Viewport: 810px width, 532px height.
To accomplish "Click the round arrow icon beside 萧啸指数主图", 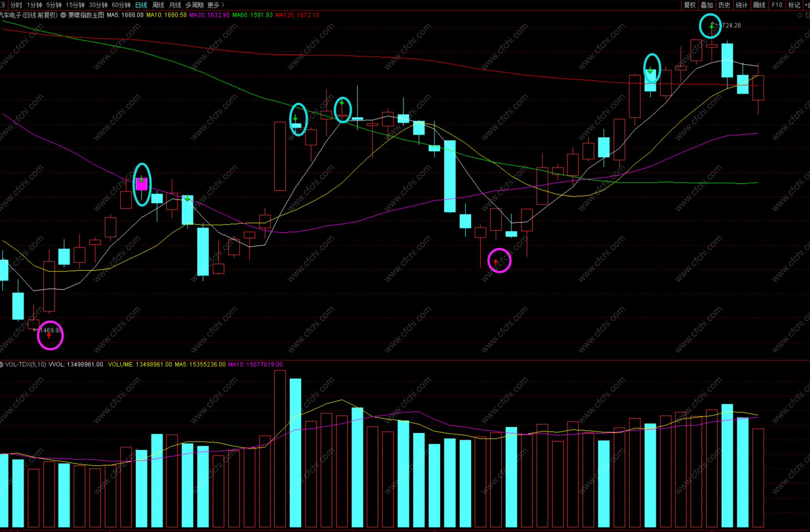I will 63,15.
